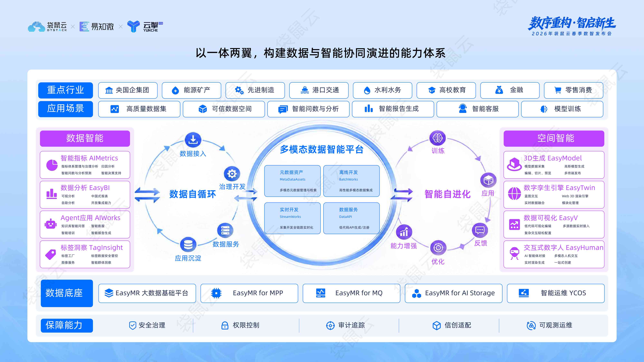The height and width of the screenshot is (362, 644).
Task: Select the 港口交通 industry tile
Action: [319, 90]
